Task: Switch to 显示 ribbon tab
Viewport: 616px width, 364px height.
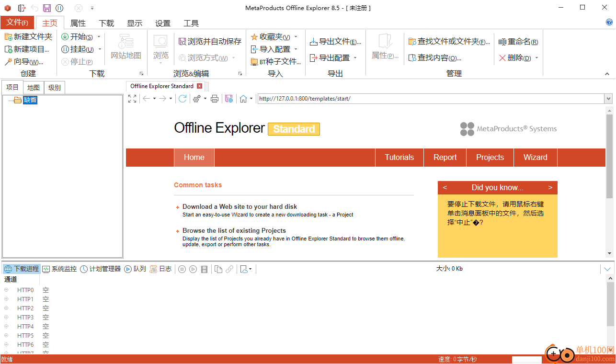Action: (135, 23)
